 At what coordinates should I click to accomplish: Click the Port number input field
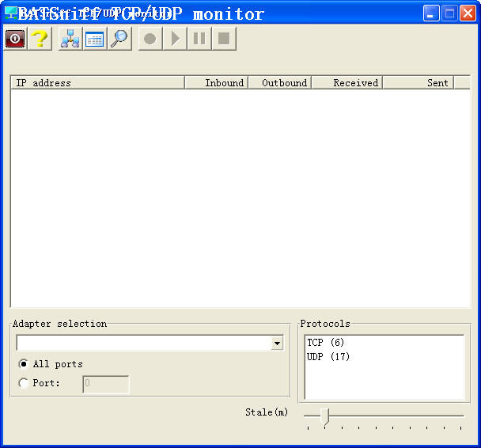click(x=105, y=384)
